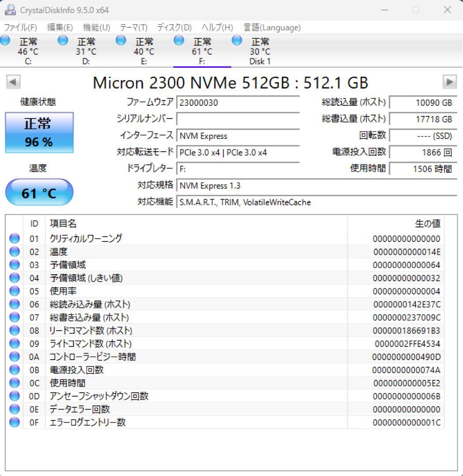Click total host reads value 10090 GB

[x=423, y=102]
